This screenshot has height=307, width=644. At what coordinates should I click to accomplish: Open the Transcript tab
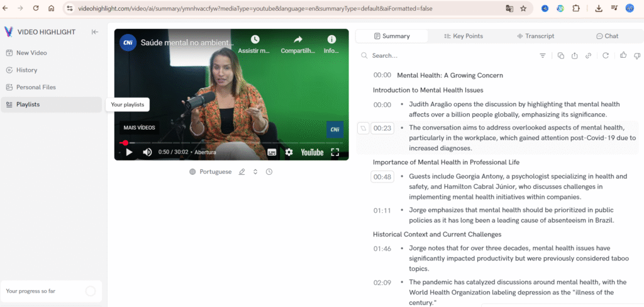tap(535, 36)
